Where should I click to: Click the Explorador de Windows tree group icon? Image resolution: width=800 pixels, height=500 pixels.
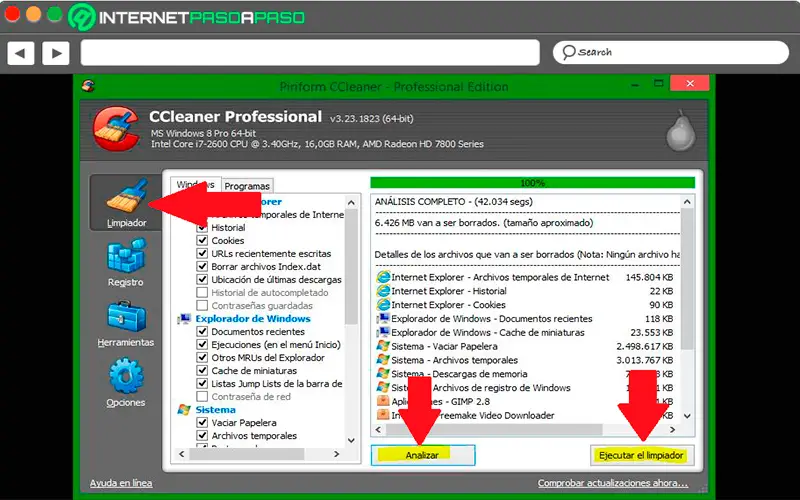tap(184, 319)
